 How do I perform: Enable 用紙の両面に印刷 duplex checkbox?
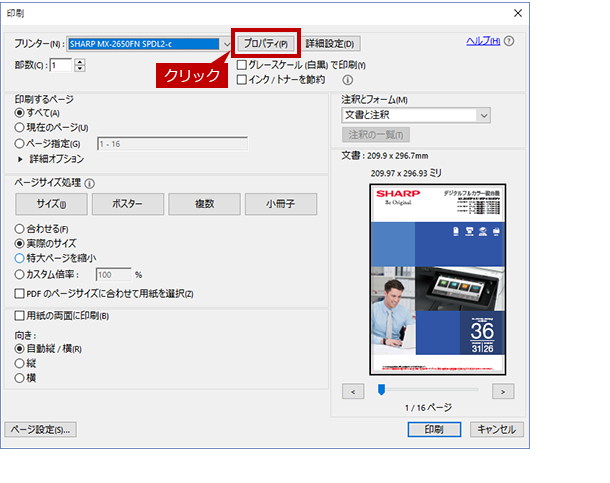coord(19,315)
